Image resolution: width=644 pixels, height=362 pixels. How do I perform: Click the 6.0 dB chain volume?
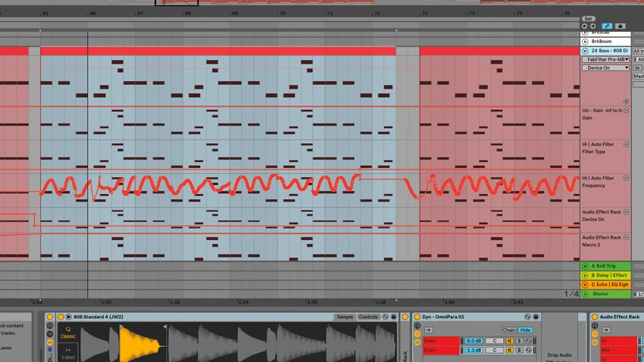coord(474,341)
